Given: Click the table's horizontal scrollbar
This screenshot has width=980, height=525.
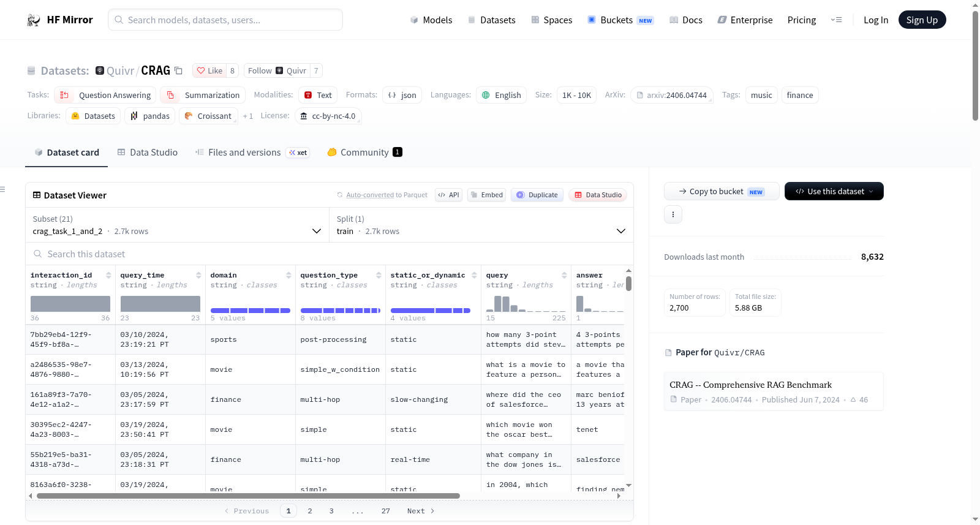Looking at the screenshot, I should pyautogui.click(x=248, y=496).
